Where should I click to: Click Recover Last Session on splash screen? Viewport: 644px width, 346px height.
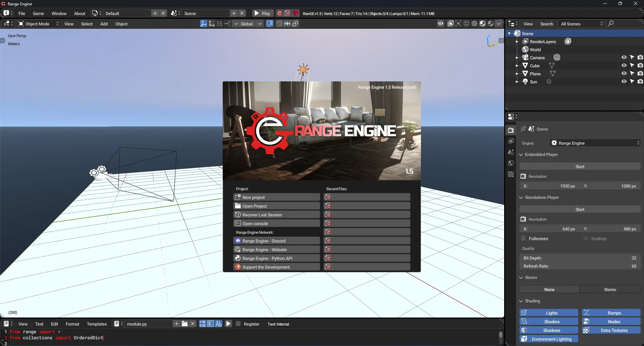[276, 214]
